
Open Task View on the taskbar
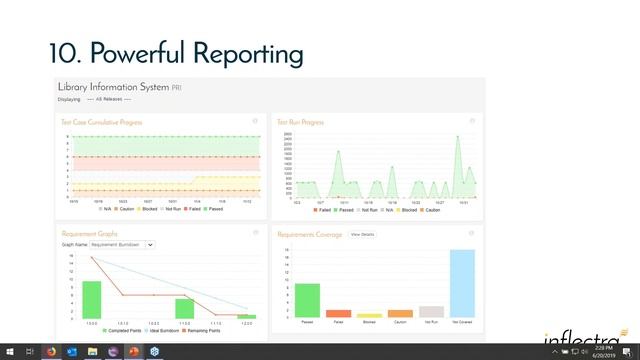(30, 351)
